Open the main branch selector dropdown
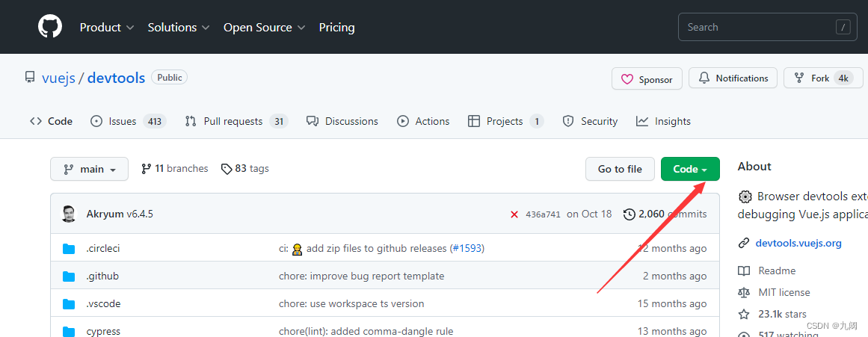 [x=89, y=169]
